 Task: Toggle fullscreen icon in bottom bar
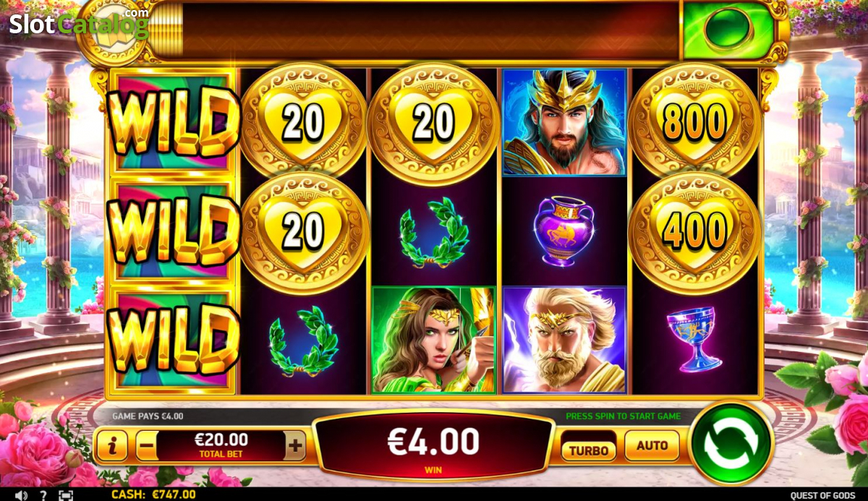coord(66,494)
